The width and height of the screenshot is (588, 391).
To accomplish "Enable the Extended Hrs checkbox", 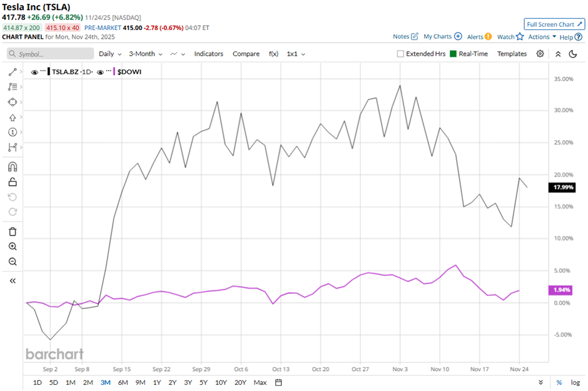I will 400,54.
